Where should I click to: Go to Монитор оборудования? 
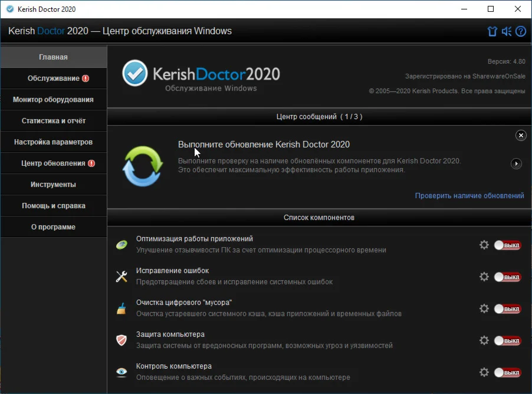(x=53, y=100)
